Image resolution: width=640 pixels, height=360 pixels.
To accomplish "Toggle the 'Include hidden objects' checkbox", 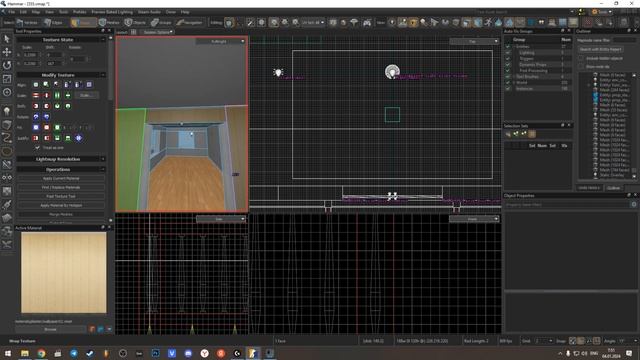I will coord(581,58).
